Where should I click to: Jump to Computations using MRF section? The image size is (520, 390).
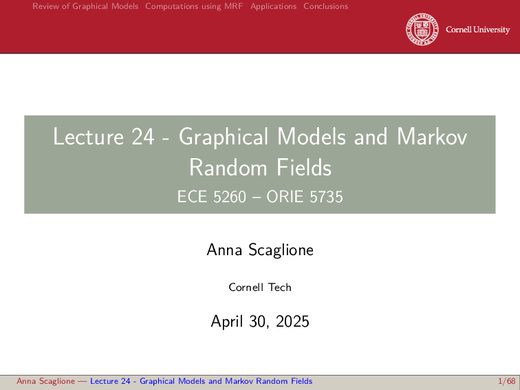pyautogui.click(x=194, y=6)
